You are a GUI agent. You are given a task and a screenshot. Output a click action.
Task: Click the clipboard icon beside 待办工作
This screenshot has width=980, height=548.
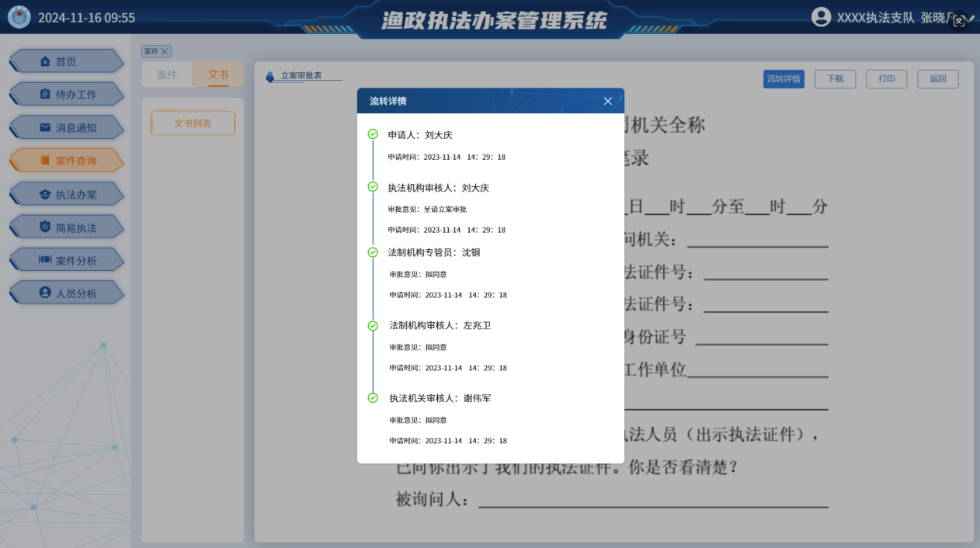pyautogui.click(x=44, y=94)
